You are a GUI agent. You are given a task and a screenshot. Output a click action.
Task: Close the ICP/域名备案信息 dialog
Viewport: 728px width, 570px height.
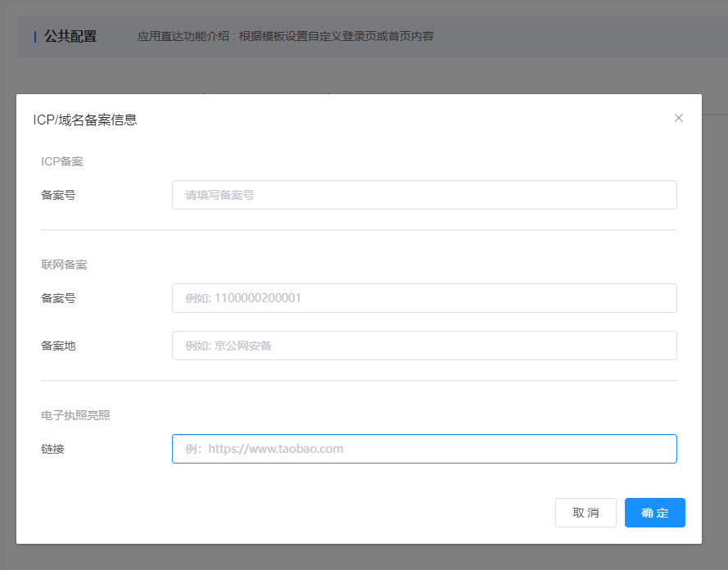tap(678, 119)
